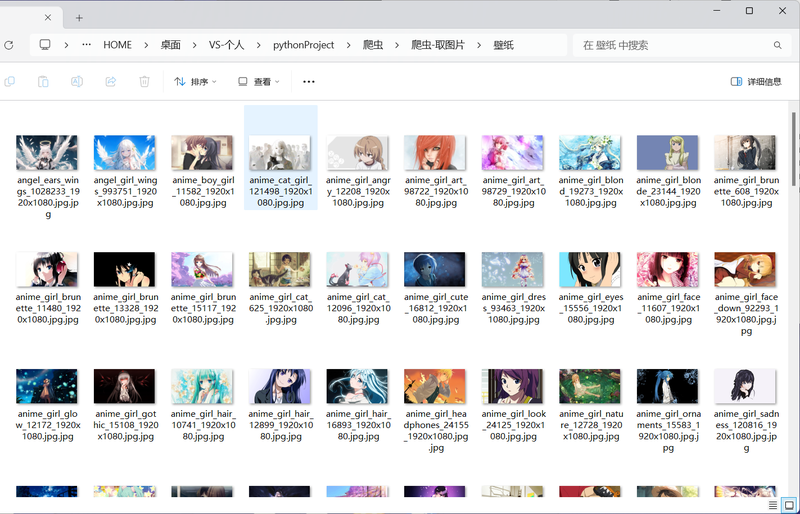Switch to details list view icon
The width and height of the screenshot is (800, 514).
click(773, 505)
